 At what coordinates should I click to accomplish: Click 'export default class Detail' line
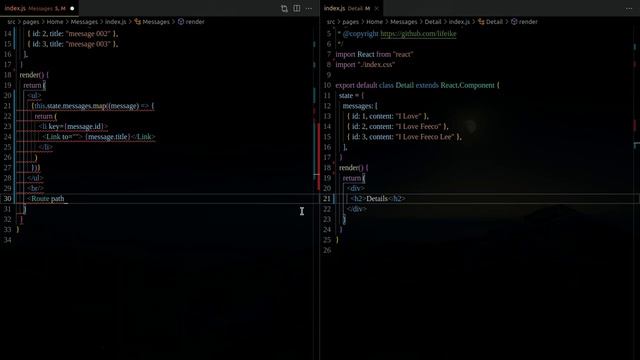click(374, 85)
